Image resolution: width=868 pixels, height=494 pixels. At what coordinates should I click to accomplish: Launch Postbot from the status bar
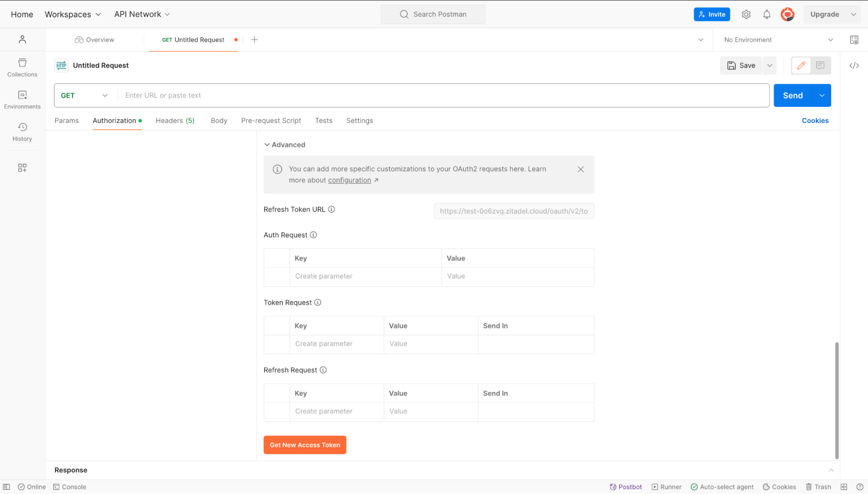click(x=625, y=487)
